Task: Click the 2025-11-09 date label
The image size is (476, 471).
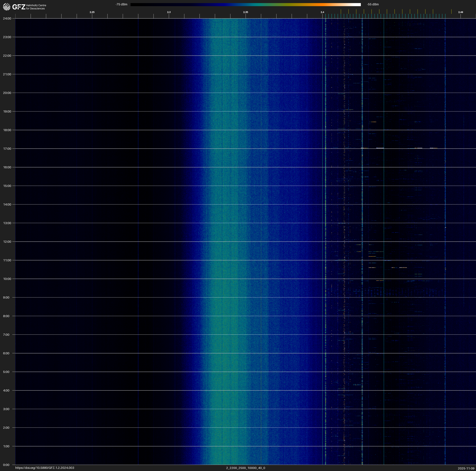Action: click(466, 468)
